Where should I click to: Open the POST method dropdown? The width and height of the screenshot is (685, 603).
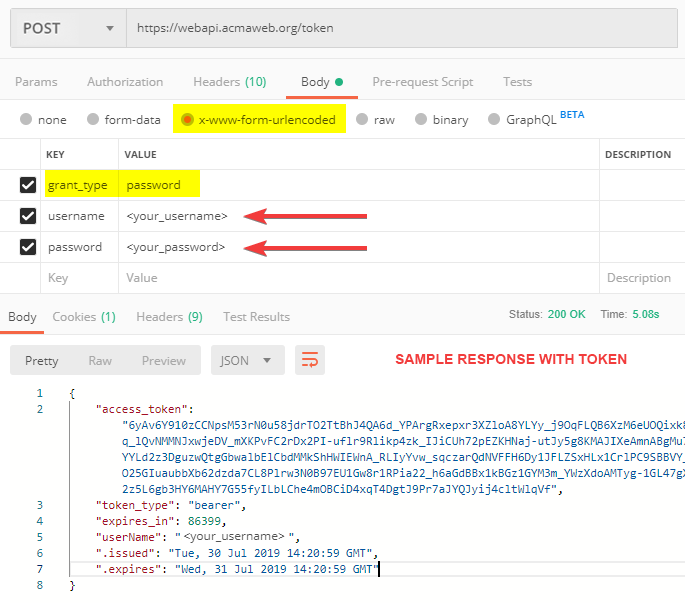click(x=65, y=28)
